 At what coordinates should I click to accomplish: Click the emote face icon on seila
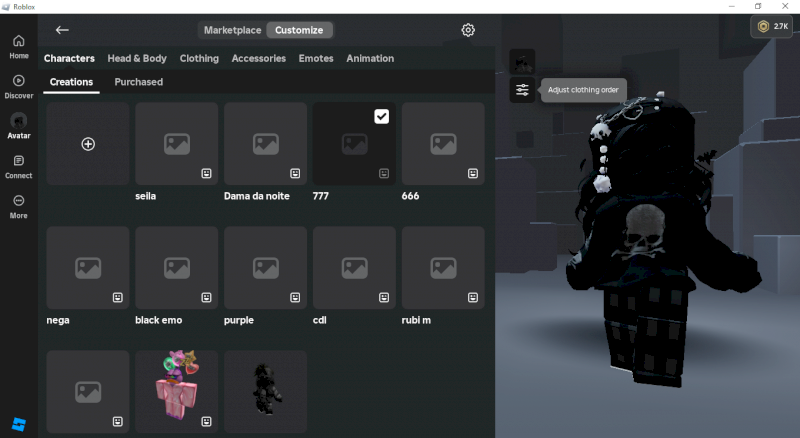tap(206, 174)
